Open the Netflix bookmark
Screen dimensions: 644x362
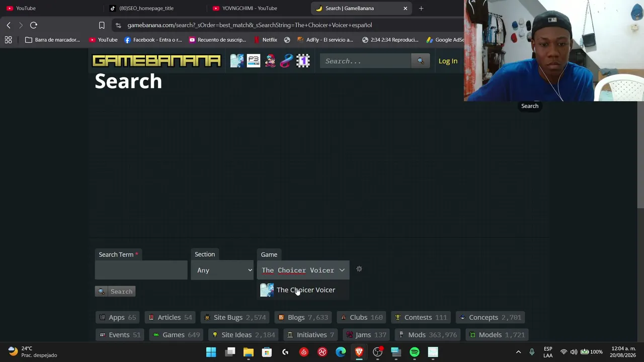click(x=266, y=40)
